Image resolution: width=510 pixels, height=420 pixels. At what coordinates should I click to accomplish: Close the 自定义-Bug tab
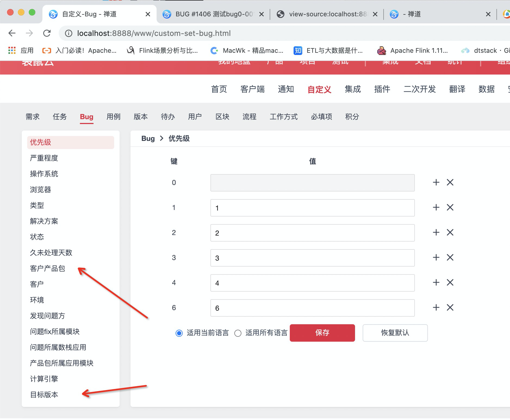tap(148, 14)
